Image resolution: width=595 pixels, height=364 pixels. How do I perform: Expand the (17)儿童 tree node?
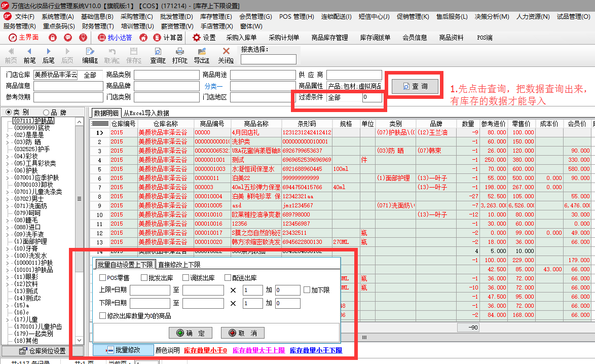(x=7, y=319)
